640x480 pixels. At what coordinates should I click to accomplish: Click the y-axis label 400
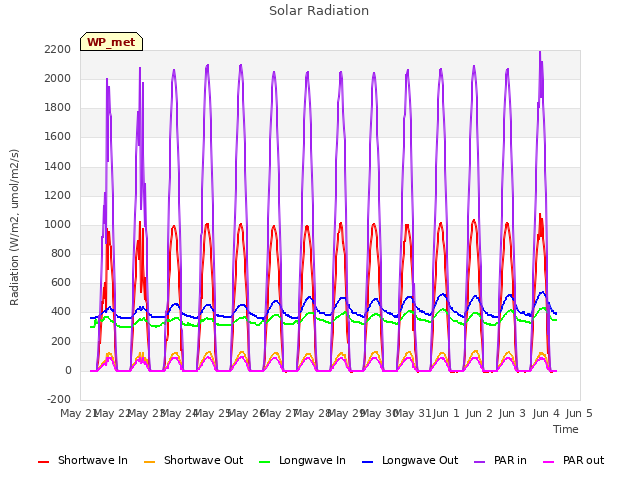click(x=61, y=312)
